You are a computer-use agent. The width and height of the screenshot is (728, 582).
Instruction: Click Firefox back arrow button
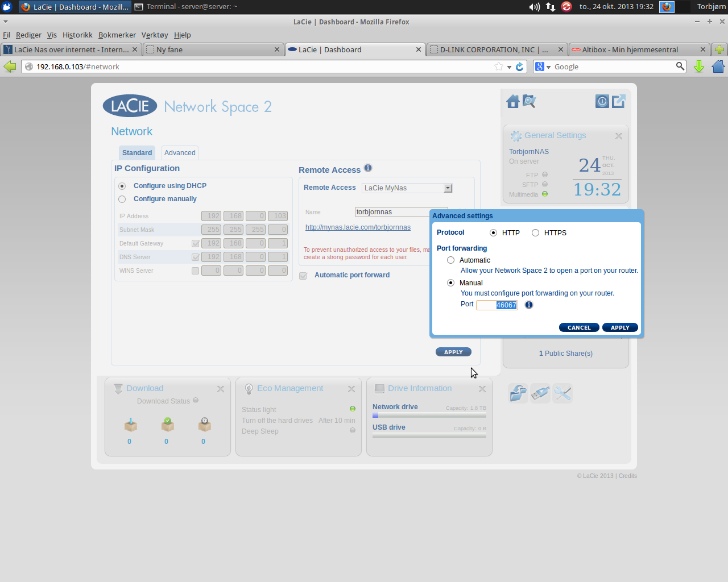pos(10,66)
